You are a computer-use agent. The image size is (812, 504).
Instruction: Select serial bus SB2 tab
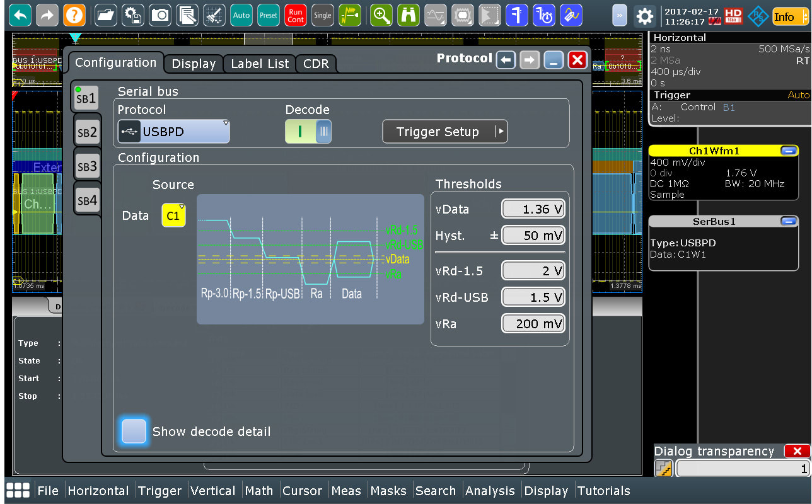88,132
